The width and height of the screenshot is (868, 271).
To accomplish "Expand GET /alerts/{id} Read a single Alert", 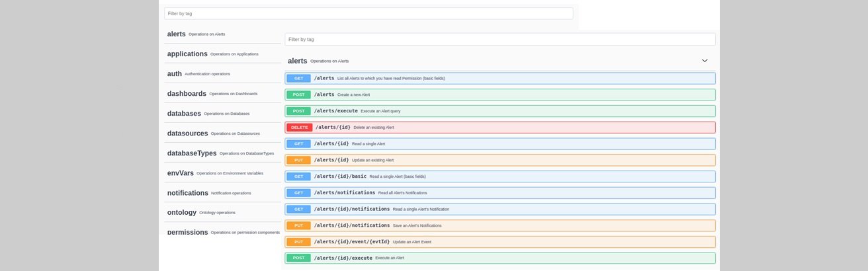I will [499, 143].
